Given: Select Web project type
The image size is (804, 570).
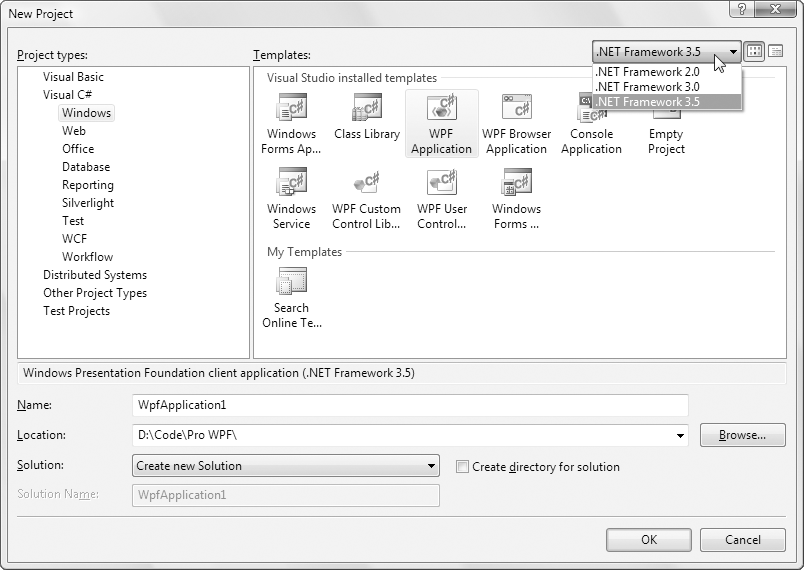Looking at the screenshot, I should pyautogui.click(x=74, y=131).
